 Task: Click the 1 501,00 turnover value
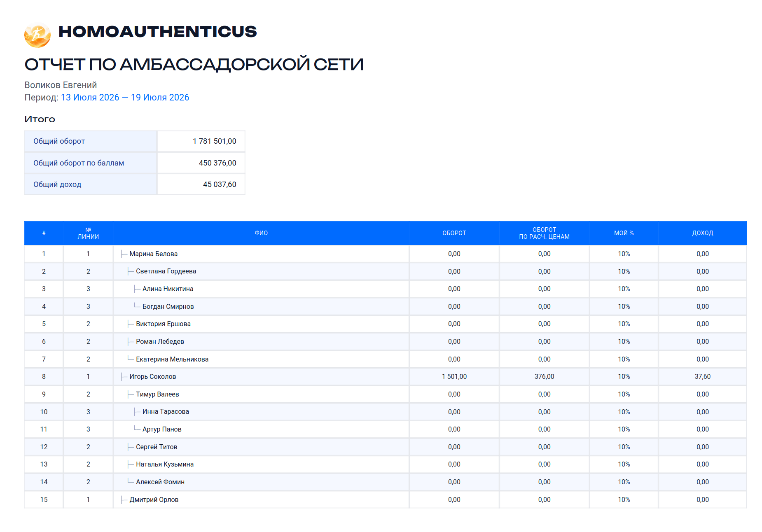coord(454,376)
